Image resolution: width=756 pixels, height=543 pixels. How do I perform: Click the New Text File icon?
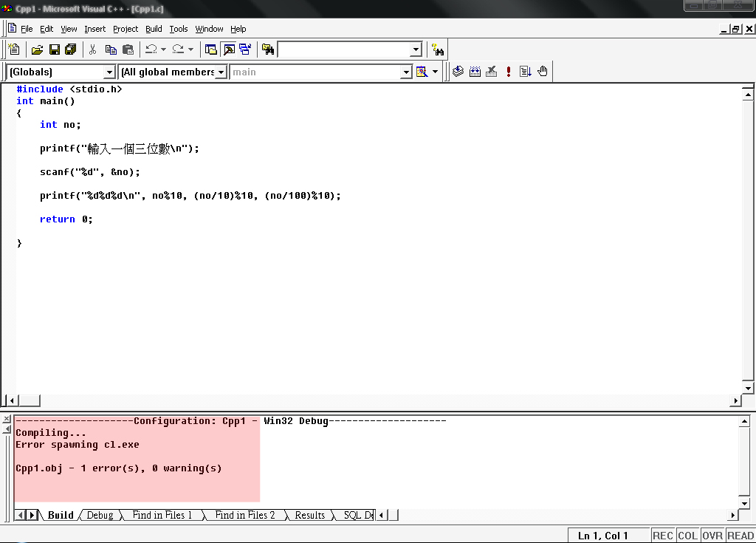[x=14, y=49]
